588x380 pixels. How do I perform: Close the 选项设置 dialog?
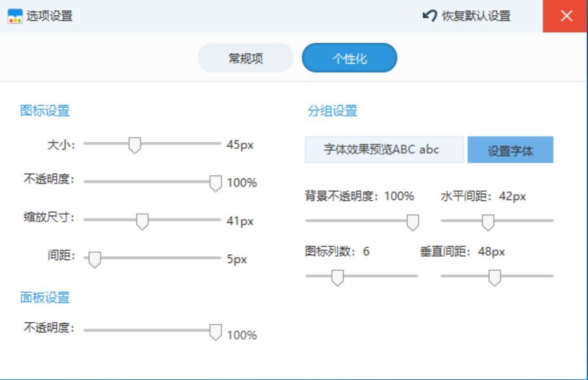click(x=565, y=16)
